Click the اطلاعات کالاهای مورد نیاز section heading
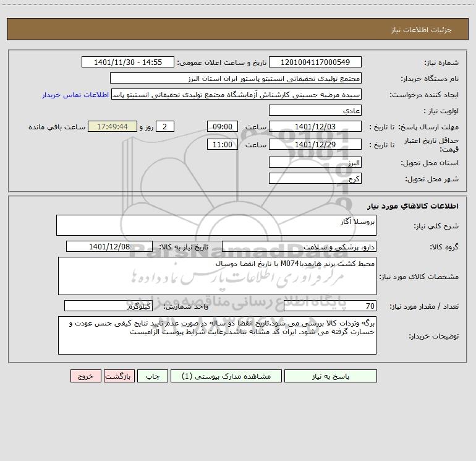This screenshot has width=476, height=461. click(x=412, y=206)
